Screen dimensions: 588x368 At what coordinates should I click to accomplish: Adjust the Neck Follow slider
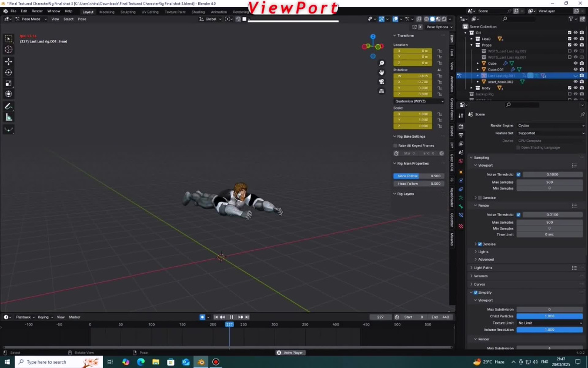(x=419, y=176)
